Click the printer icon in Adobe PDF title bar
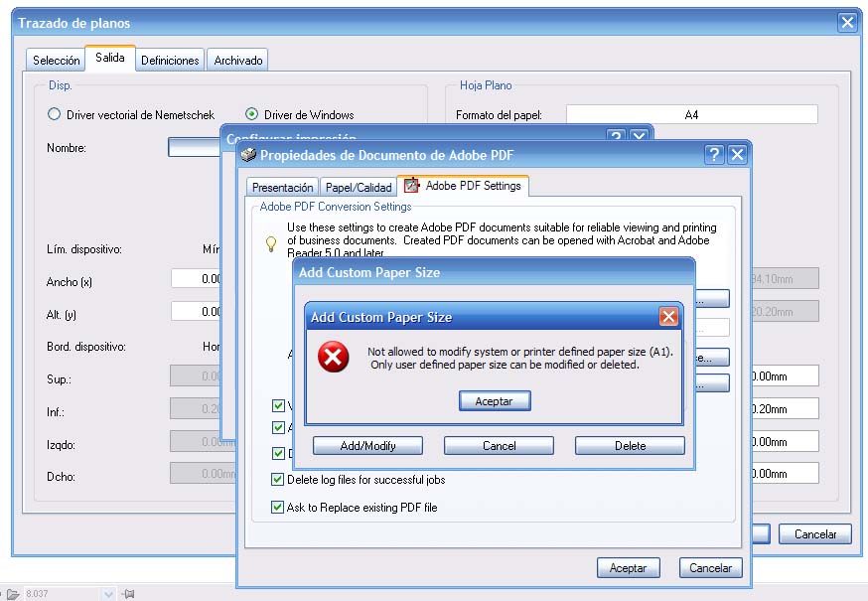 click(x=249, y=155)
